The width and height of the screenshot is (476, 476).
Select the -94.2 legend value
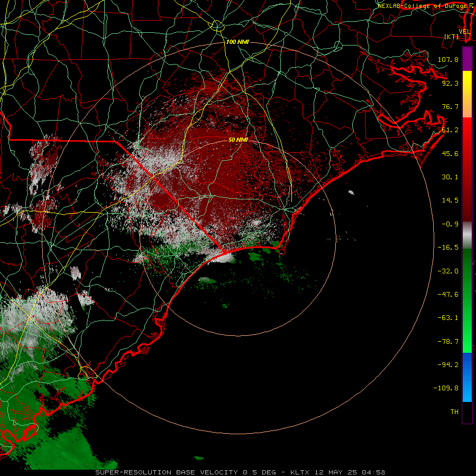click(x=448, y=364)
